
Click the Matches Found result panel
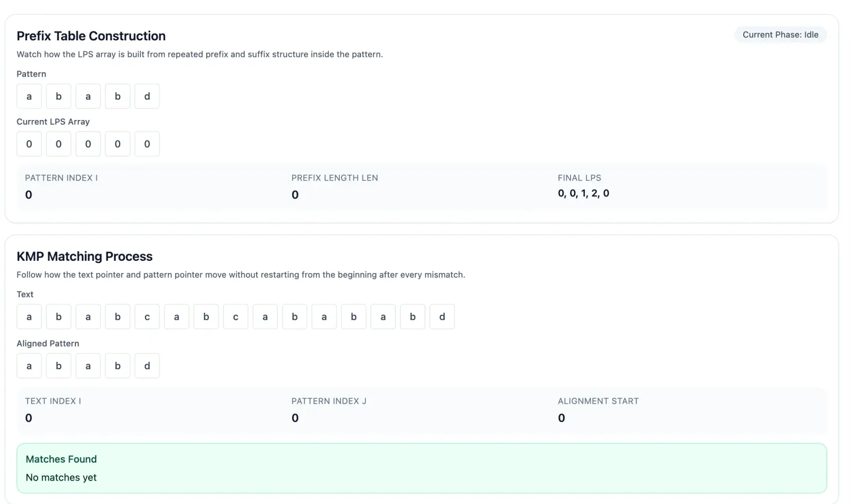click(x=421, y=468)
